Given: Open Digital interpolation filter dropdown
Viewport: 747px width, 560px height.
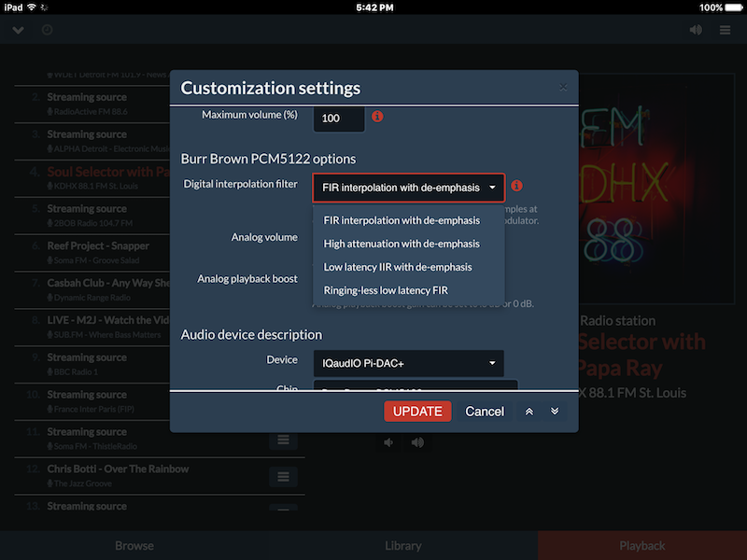Looking at the screenshot, I should point(409,188).
